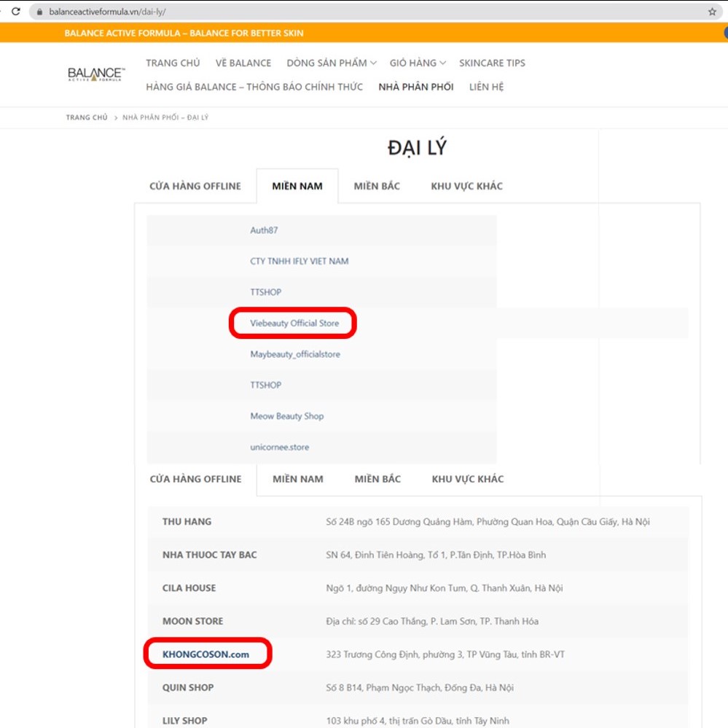Focus the browser address bar

(375, 12)
